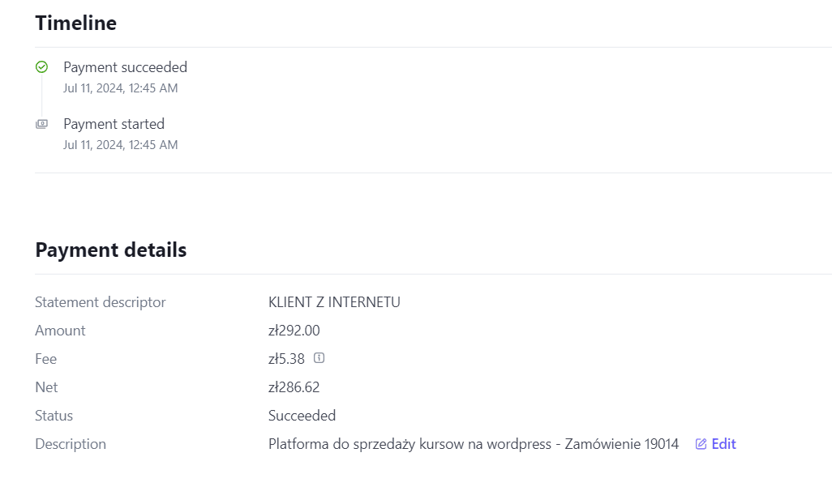Image resolution: width=832 pixels, height=504 pixels.
Task: Click the Timeline section heading
Action: click(x=76, y=23)
